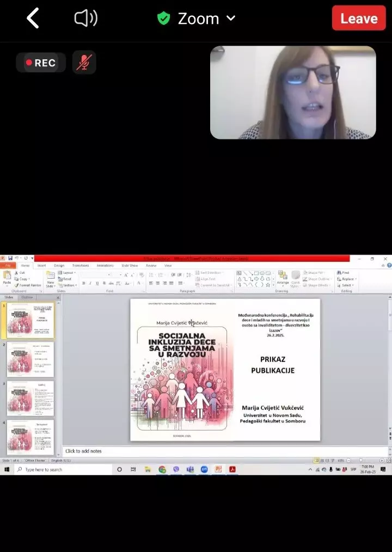Increase the font size
The image size is (392, 552).
pyautogui.click(x=126, y=275)
